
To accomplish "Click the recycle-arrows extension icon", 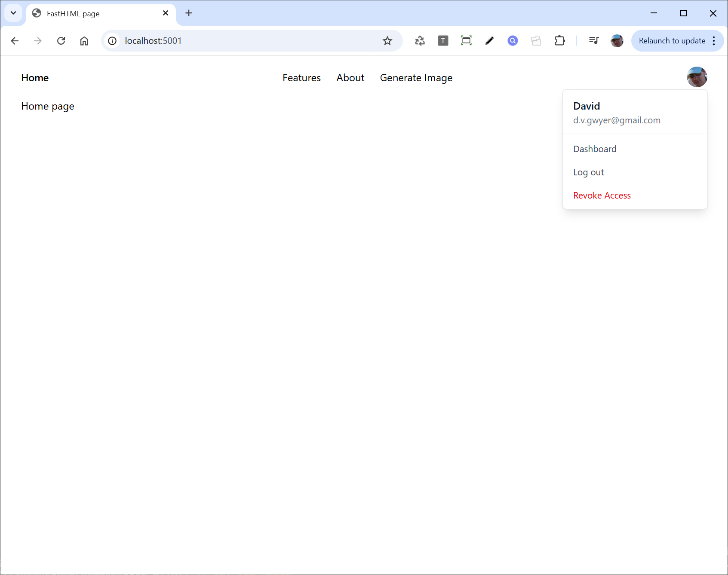I will [420, 41].
